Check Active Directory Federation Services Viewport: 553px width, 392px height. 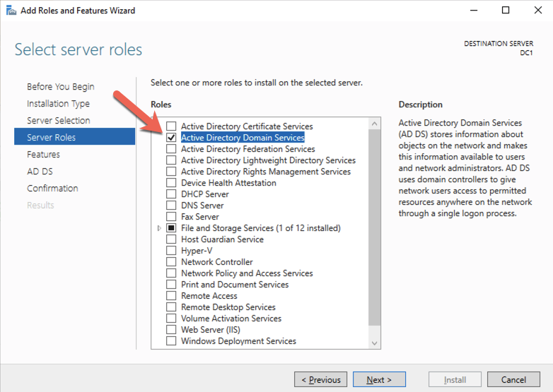(171, 148)
